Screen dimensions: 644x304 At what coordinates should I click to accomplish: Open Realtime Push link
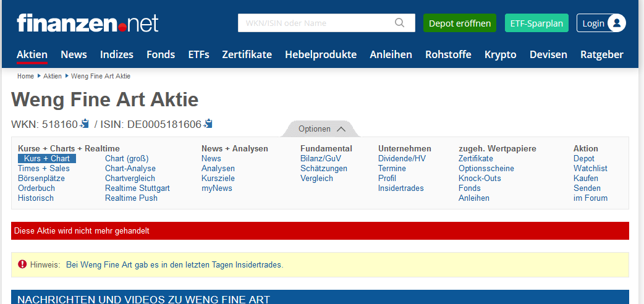(x=131, y=198)
